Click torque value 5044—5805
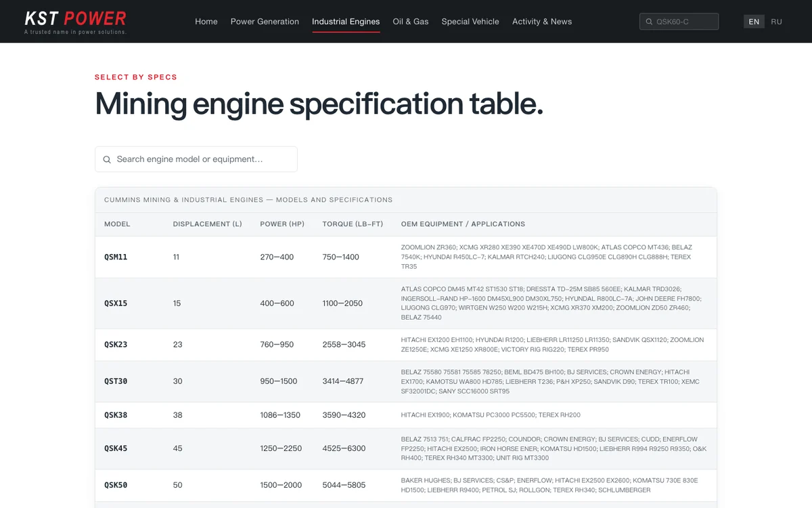812x508 pixels. pyautogui.click(x=344, y=485)
